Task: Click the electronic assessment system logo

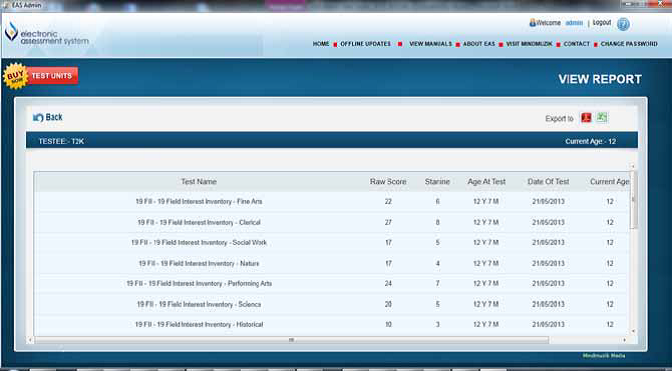Action: pyautogui.click(x=47, y=34)
